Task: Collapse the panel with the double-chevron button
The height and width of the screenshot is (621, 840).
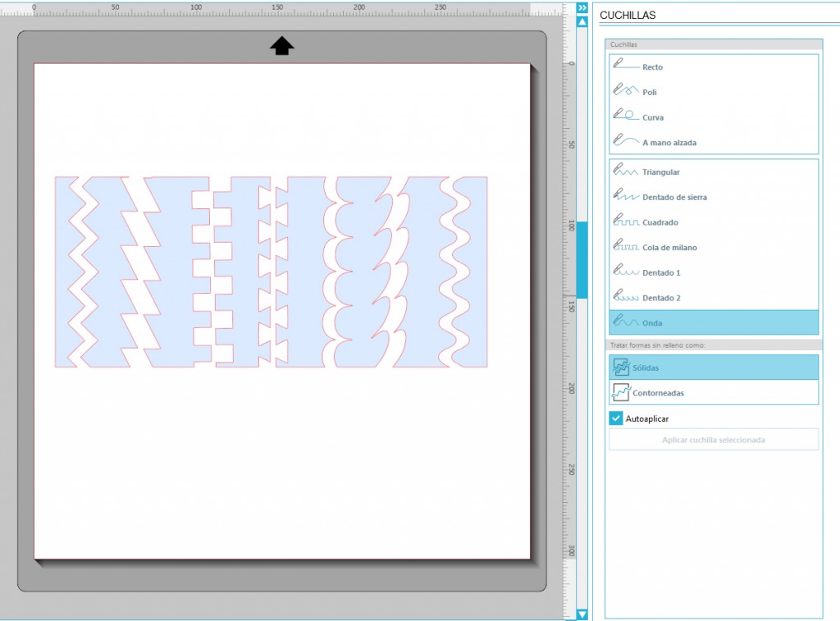Action: (582, 7)
